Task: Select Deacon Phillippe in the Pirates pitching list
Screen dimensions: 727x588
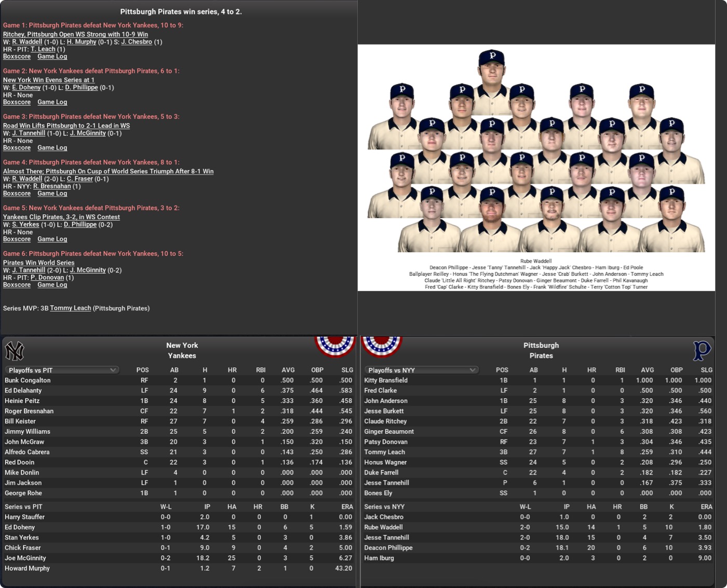Action: coord(388,548)
